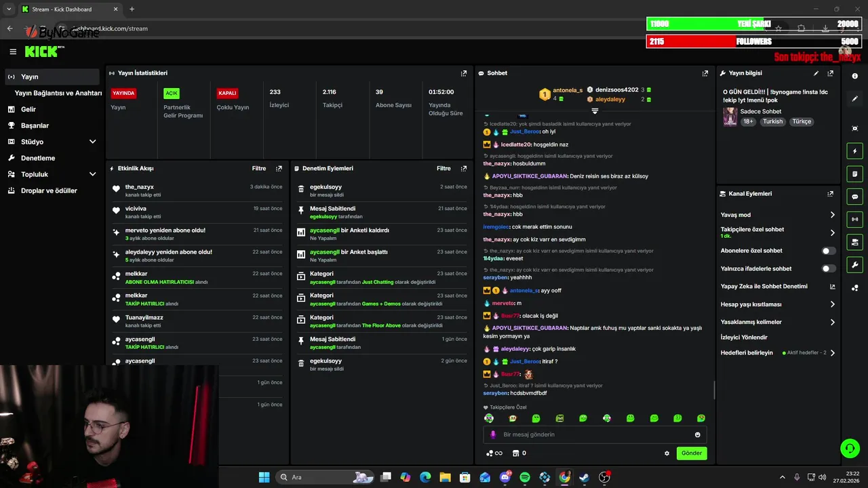The width and height of the screenshot is (868, 488).
Task: Pop out the Kanal Eylemleri panel
Action: pos(830,194)
